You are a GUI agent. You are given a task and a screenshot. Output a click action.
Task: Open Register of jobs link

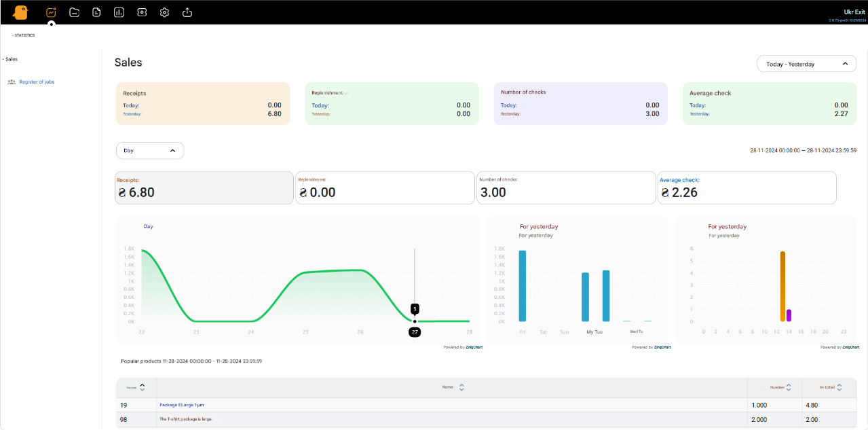coord(37,82)
